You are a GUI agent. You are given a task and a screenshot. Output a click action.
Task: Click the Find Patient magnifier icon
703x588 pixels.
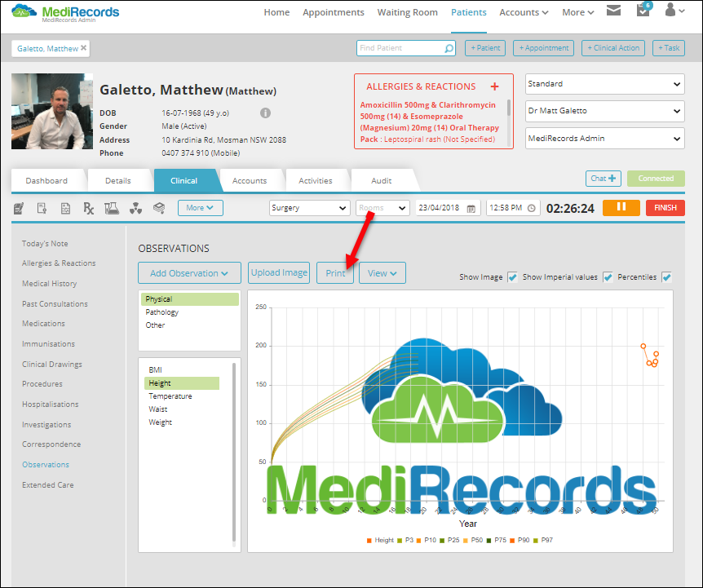click(449, 48)
